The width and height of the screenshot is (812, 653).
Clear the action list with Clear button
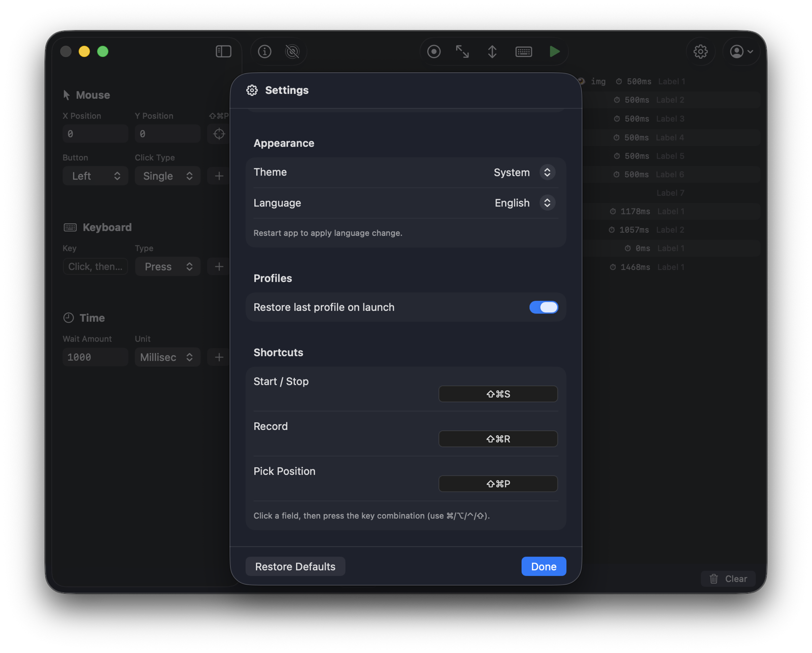click(x=728, y=579)
